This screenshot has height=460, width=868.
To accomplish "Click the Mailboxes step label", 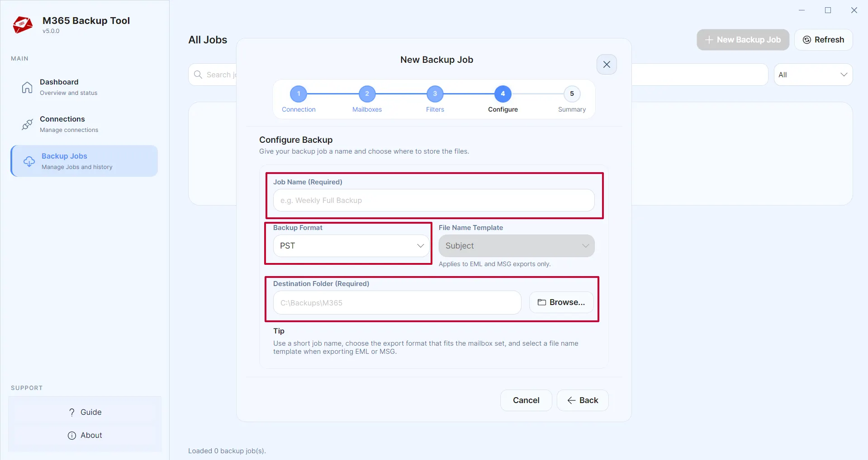I will tap(367, 109).
